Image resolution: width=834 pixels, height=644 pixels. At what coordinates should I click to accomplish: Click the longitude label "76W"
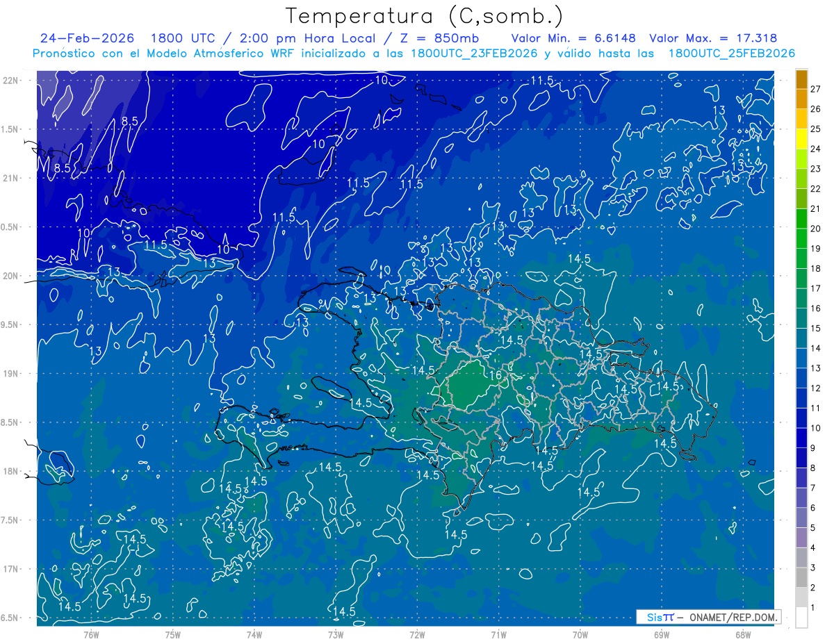pos(91,634)
